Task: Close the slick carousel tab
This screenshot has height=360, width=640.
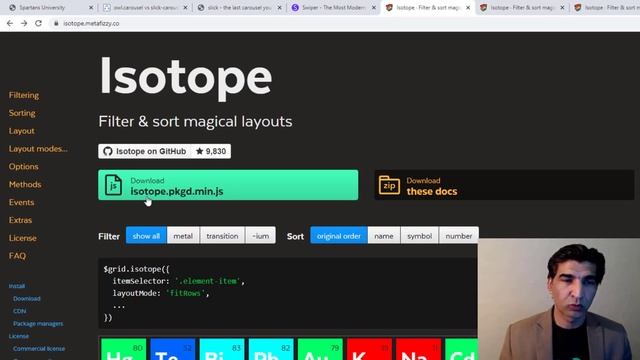Action: pyautogui.click(x=280, y=7)
